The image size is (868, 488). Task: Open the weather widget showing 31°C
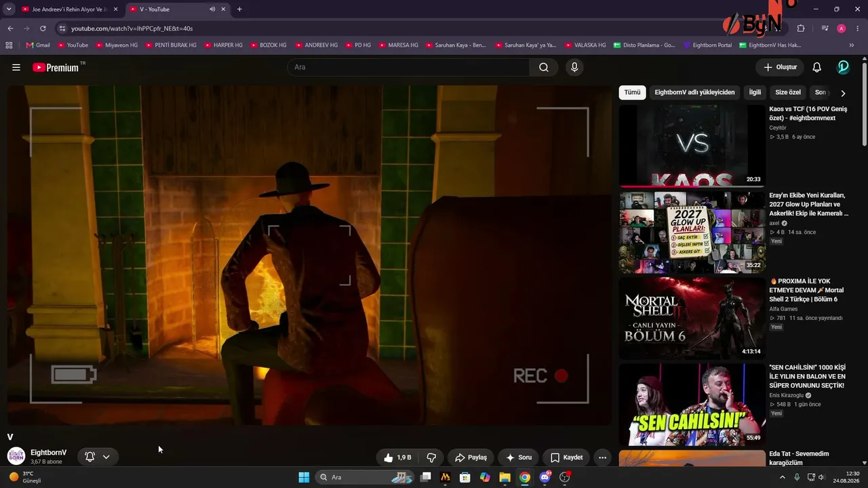tap(25, 477)
